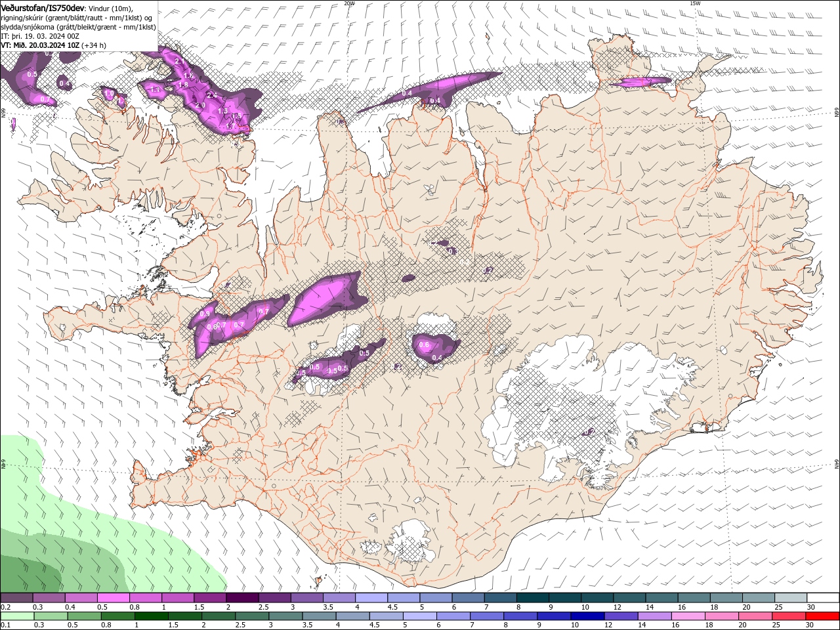This screenshot has height=630, width=840.
Task: Click the snow legend swatch between 1.5 and 2
Action: [209, 598]
